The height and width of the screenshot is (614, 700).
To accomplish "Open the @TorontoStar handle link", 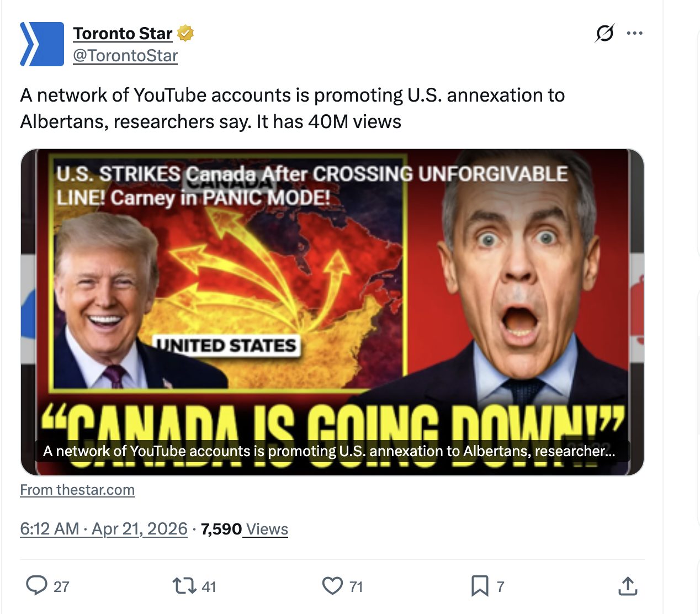I will 125,56.
